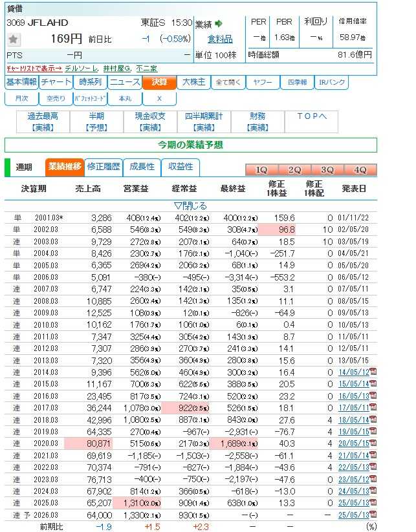Open PDF icon beside 14/05/12
The width and height of the screenshot is (416, 532).
373,372
